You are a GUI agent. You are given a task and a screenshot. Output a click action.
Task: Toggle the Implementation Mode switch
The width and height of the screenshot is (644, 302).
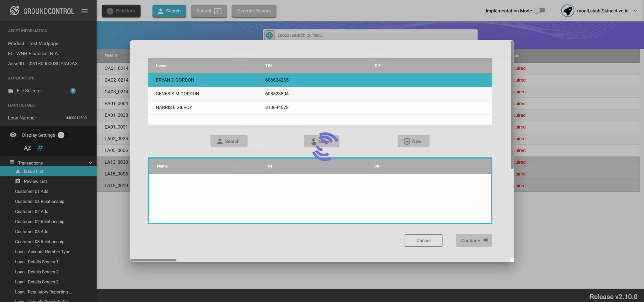click(539, 11)
